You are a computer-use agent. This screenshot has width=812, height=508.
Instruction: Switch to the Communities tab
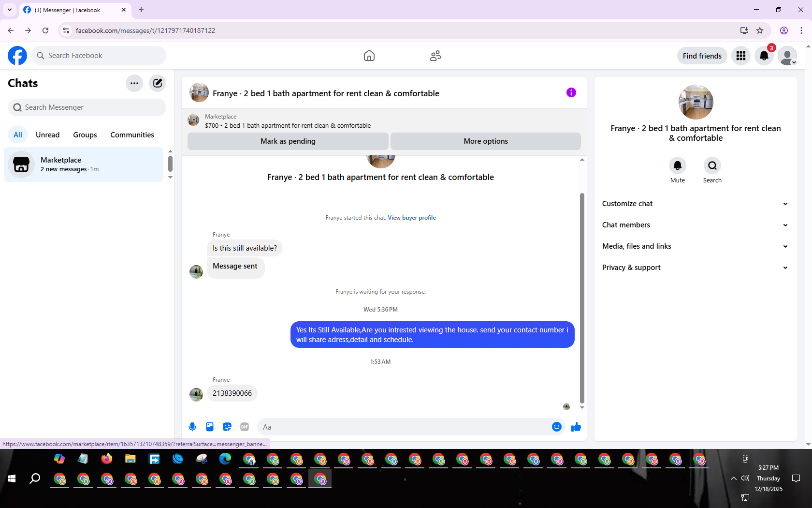132,135
